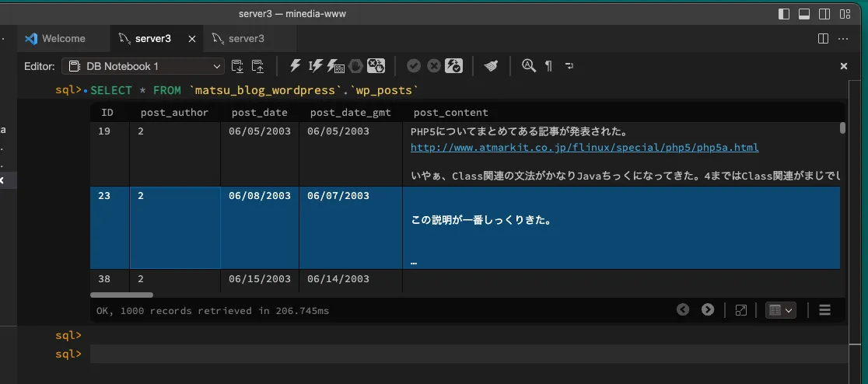Open the result set hamburger menu

825,310
